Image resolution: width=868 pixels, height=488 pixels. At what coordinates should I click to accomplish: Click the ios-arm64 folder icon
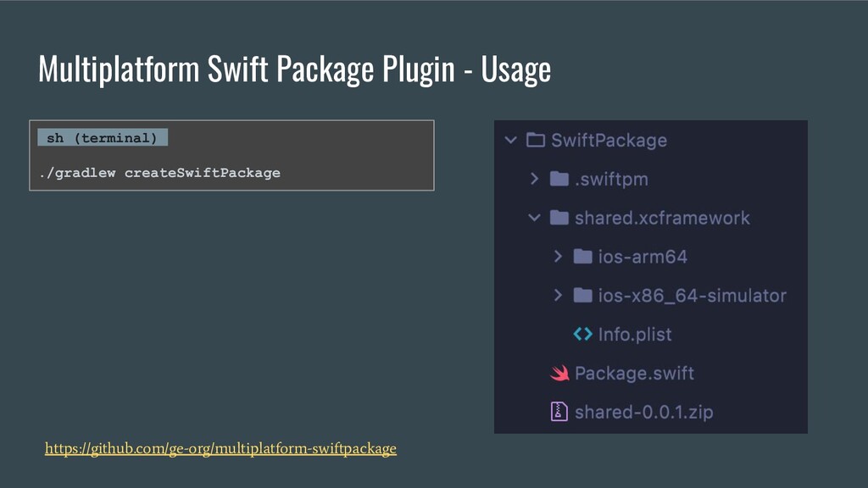(x=582, y=256)
